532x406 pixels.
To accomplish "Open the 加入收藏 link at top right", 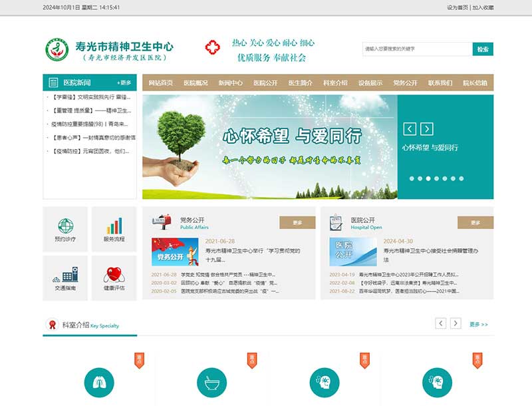I will point(482,7).
